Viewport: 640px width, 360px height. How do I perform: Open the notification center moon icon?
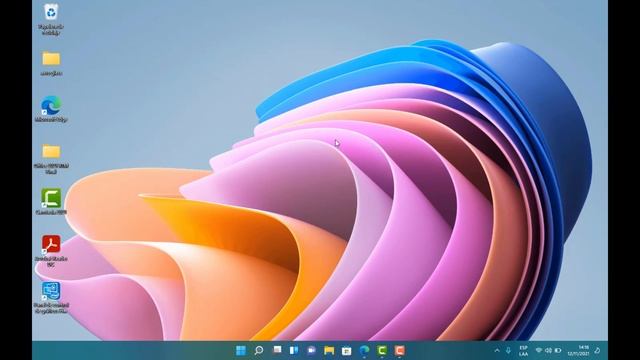(598, 351)
